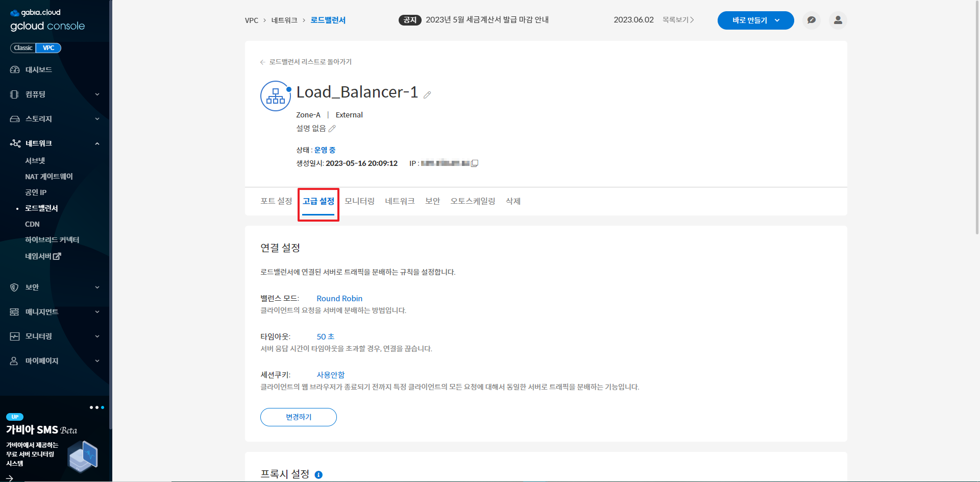Select the VPC mode pill

pyautogui.click(x=48, y=48)
